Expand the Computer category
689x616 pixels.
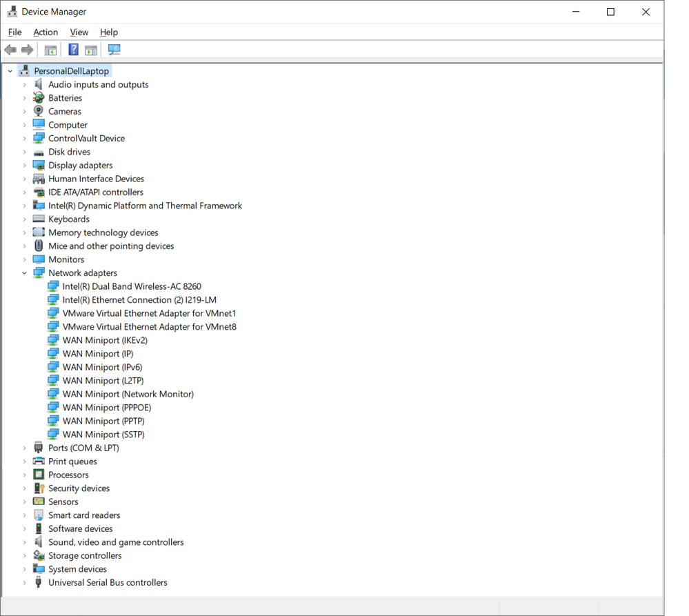pyautogui.click(x=25, y=125)
